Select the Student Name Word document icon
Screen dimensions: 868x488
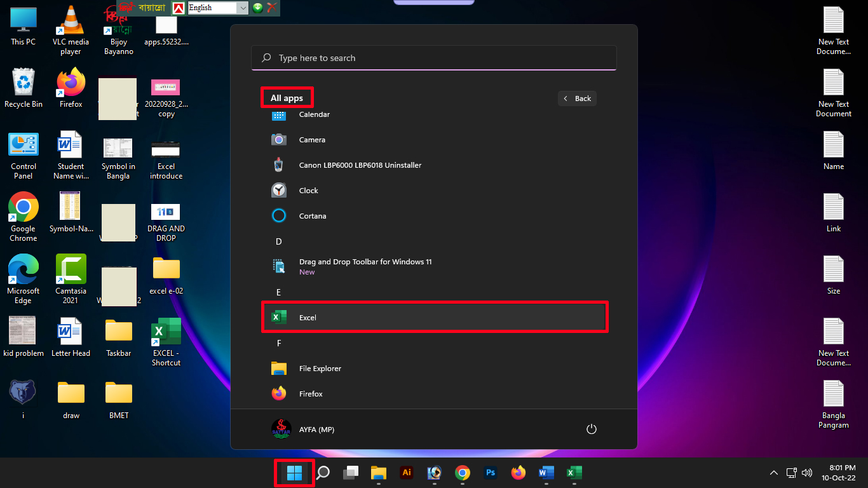coord(71,156)
